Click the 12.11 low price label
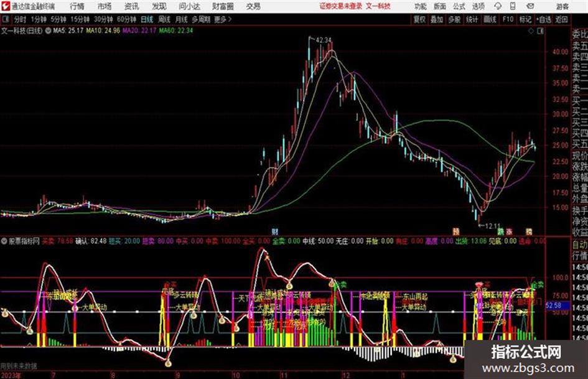Screen dimensions: 588x379 (493, 227)
